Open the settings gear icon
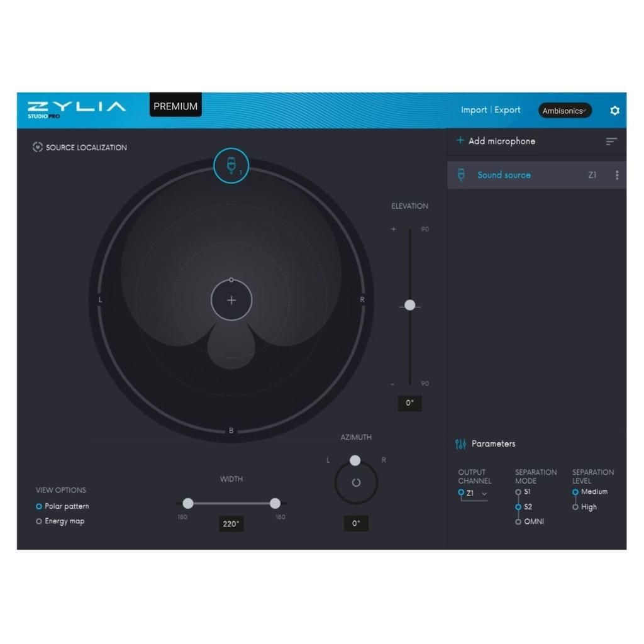 coord(614,111)
